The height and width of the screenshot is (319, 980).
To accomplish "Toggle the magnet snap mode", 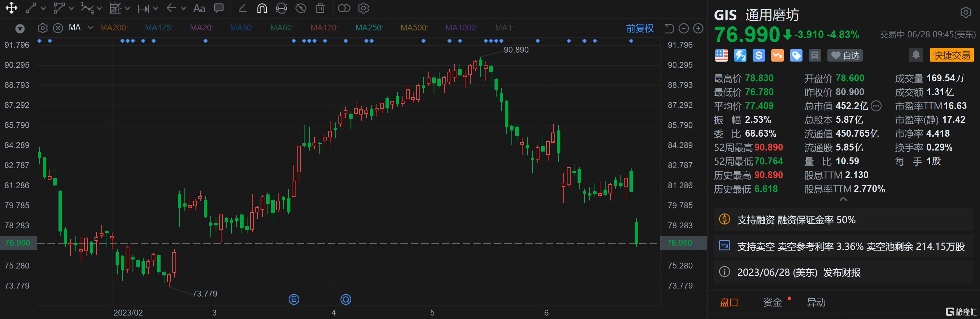I will pyautogui.click(x=262, y=8).
